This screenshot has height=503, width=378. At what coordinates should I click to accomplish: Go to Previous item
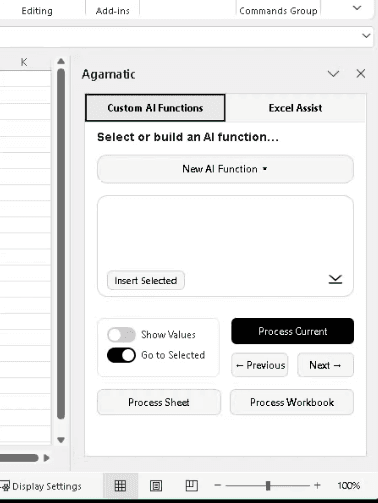coord(260,365)
